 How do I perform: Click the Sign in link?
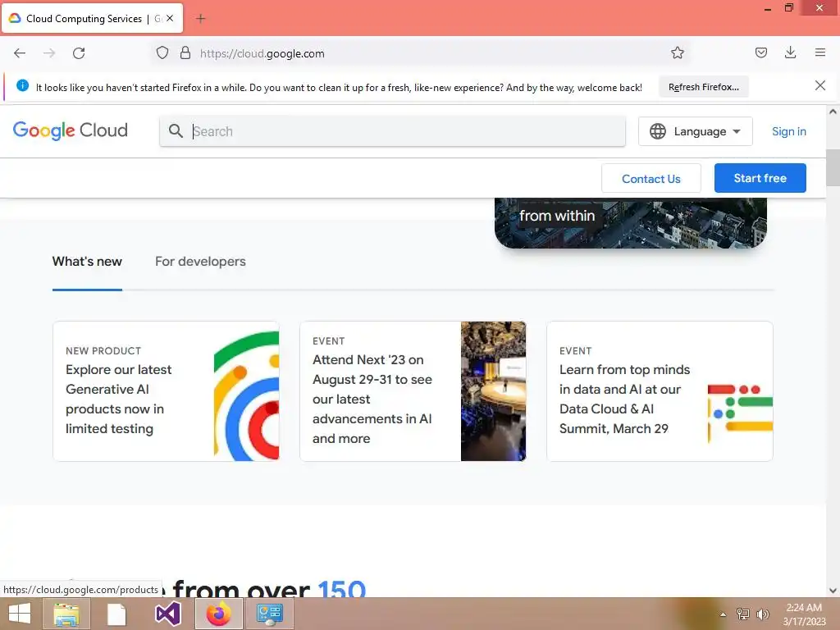[788, 131]
